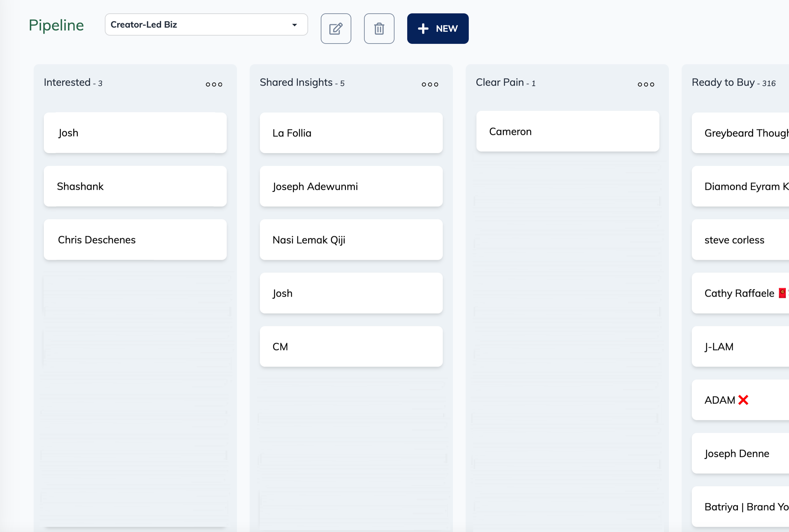Click the NEW button
This screenshot has height=532, width=789.
pyautogui.click(x=438, y=28)
